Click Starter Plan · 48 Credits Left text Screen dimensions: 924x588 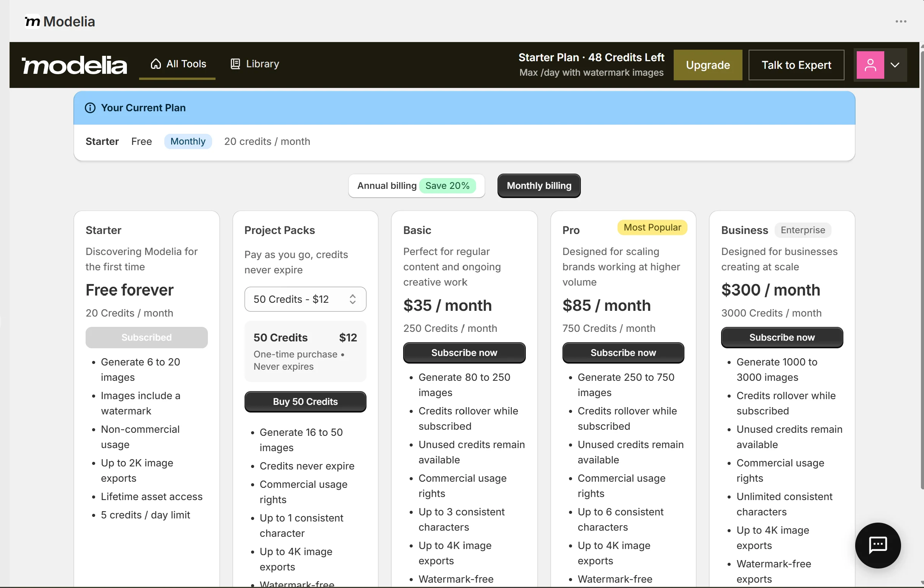tap(591, 57)
